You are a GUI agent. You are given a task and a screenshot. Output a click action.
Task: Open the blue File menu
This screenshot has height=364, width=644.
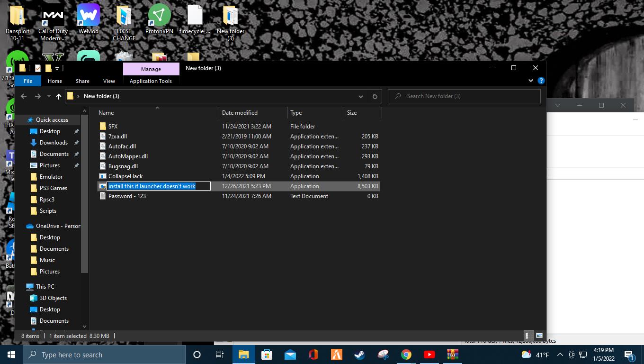pos(28,81)
